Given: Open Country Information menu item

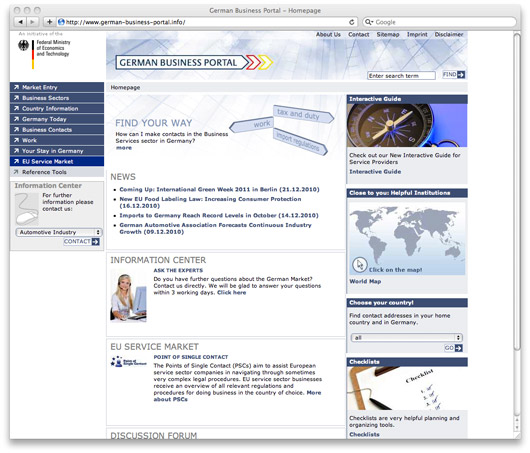Looking at the screenshot, I should tap(57, 109).
